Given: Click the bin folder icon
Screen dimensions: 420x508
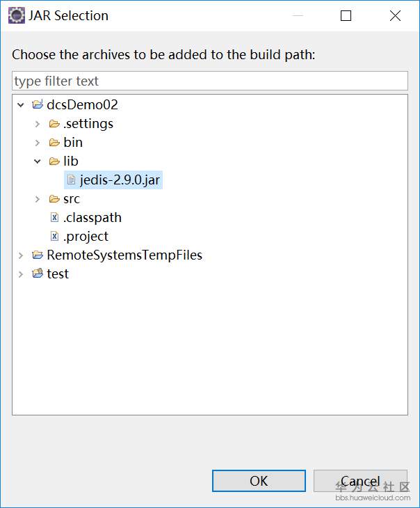Looking at the screenshot, I should 54,143.
